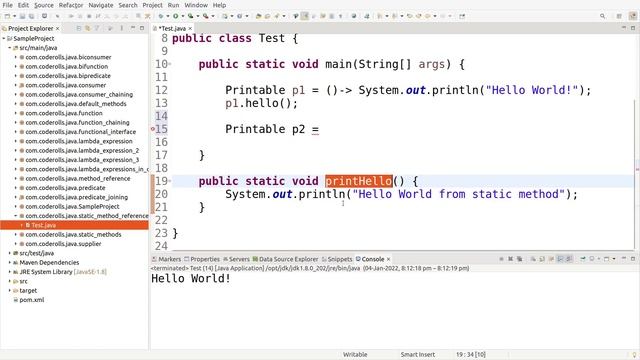640x360 pixels.
Task: Click the Search magnifier icon in toolbar
Action: pos(602,16)
